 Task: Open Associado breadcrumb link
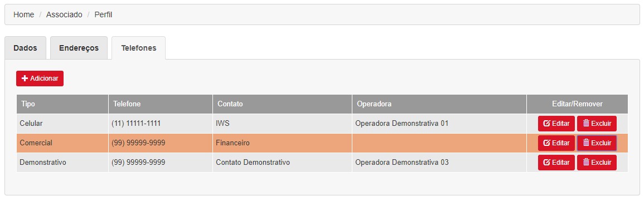point(64,15)
